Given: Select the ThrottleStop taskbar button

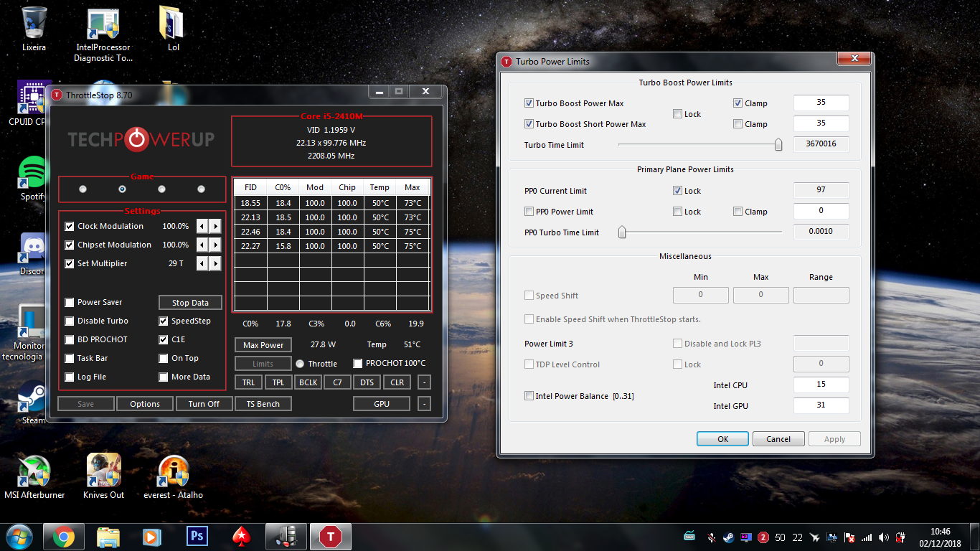Looking at the screenshot, I should (x=330, y=536).
